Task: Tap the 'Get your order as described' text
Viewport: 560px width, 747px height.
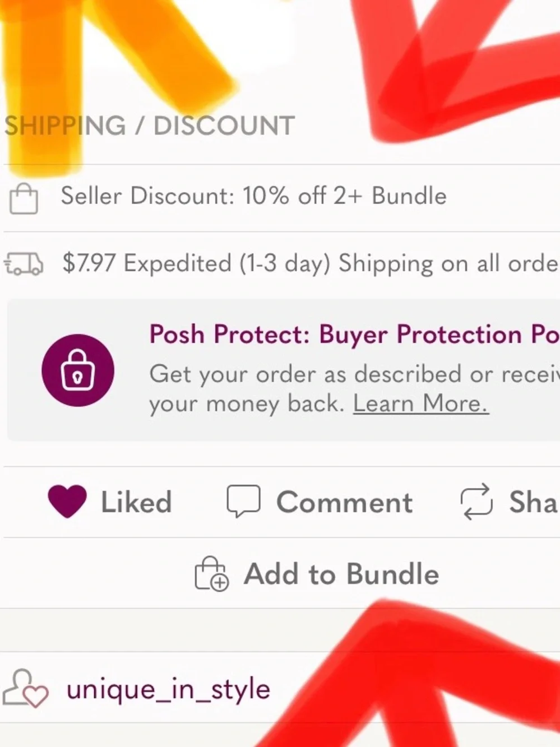Action: pos(354,374)
